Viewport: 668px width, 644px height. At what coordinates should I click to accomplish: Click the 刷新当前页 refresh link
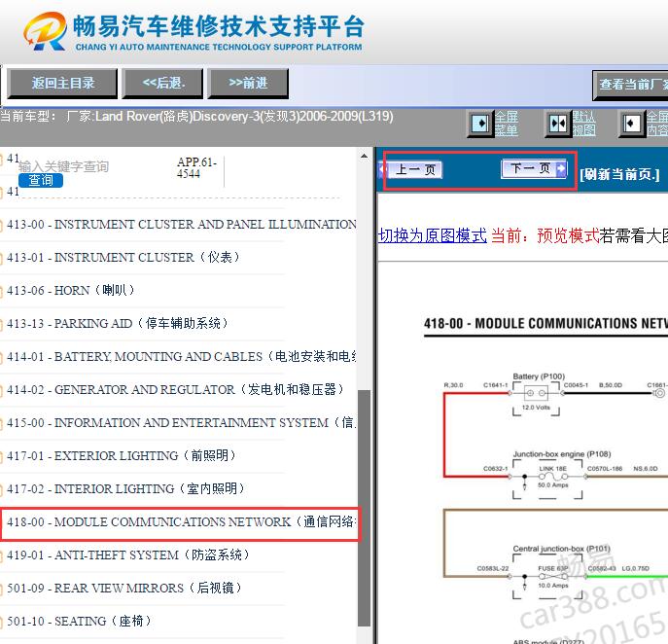[x=619, y=174]
